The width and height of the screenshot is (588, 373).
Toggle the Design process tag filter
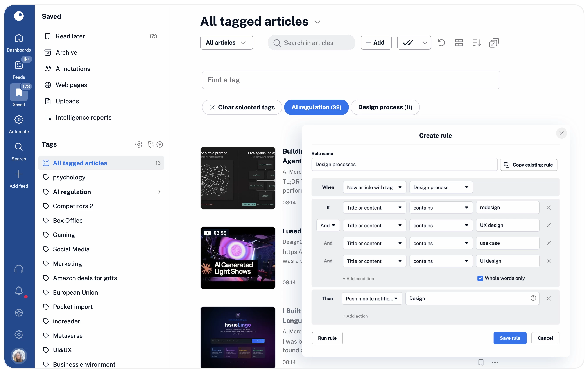pyautogui.click(x=385, y=107)
